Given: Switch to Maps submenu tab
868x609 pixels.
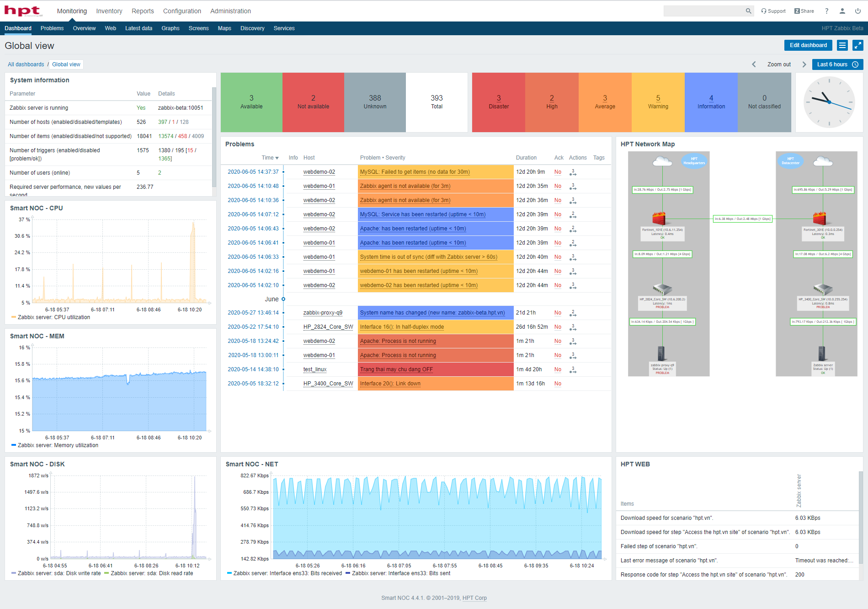Looking at the screenshot, I should coord(224,28).
